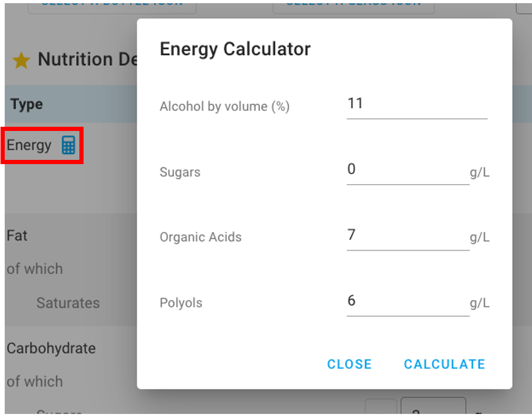Click the partially visible Select a Bottle Icon button

112,6
